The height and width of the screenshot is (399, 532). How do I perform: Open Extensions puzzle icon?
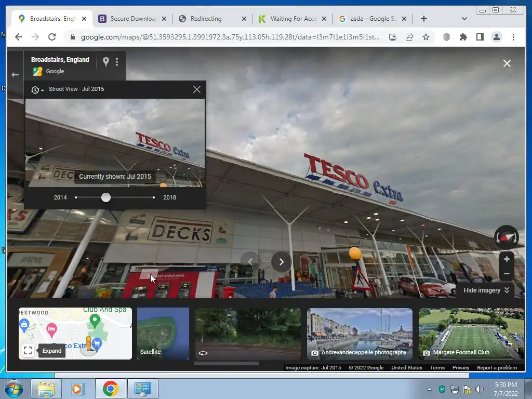point(463,37)
